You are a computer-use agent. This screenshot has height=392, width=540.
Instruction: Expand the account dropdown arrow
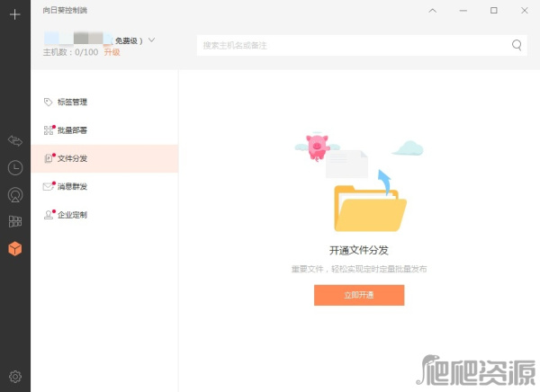click(151, 40)
